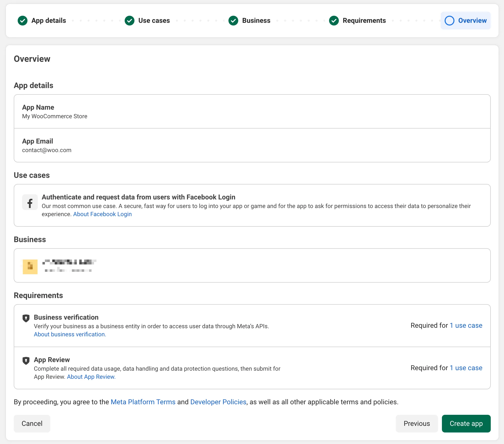504x444 pixels.
Task: Click the blurred business name text
Action: tap(69, 262)
